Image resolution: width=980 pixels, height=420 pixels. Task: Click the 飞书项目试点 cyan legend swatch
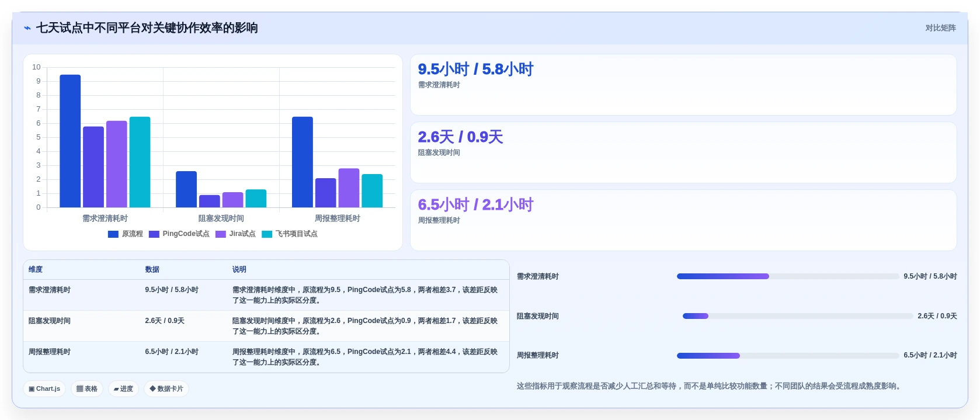click(x=267, y=234)
